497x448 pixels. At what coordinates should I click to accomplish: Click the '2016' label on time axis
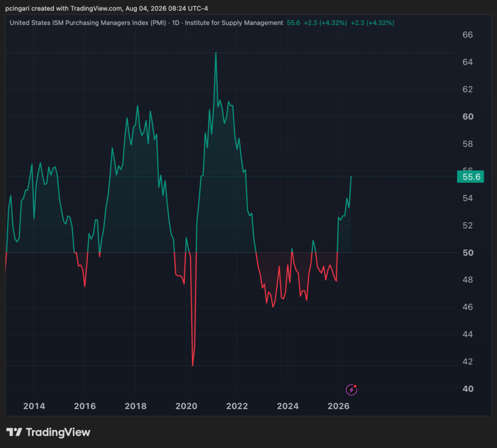(85, 406)
